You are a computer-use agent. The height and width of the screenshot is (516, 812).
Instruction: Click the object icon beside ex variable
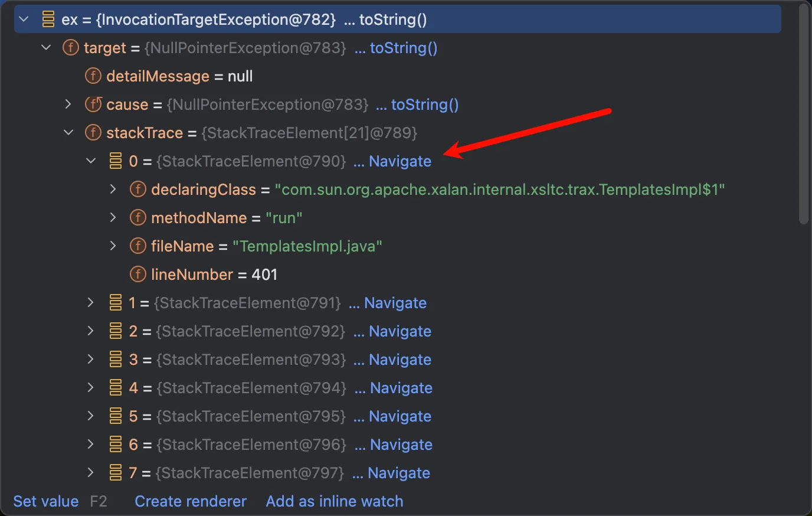click(48, 19)
